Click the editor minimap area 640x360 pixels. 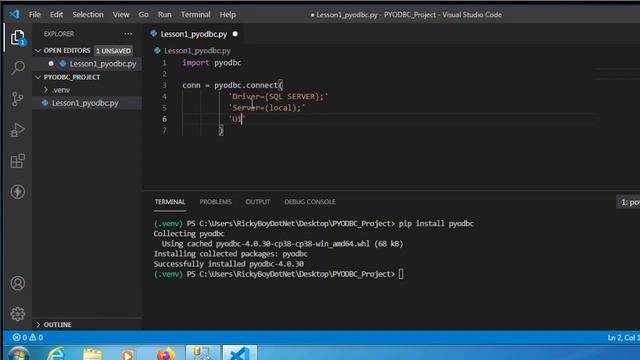click(x=618, y=74)
